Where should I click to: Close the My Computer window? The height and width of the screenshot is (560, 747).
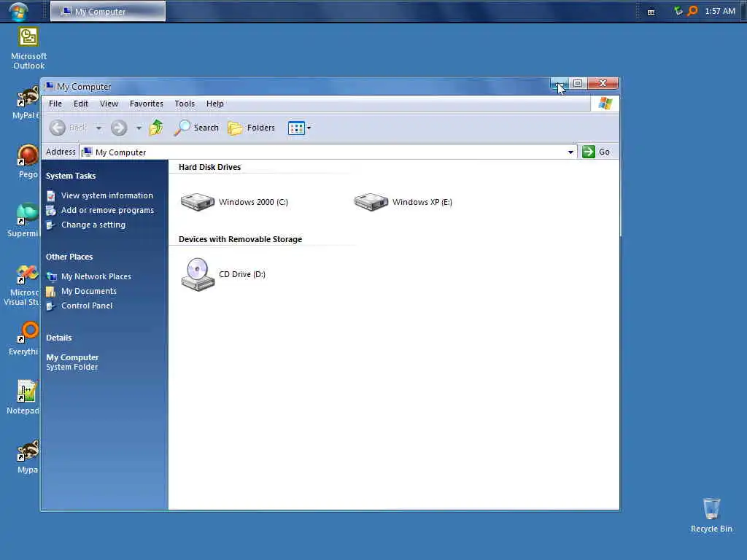click(x=603, y=83)
